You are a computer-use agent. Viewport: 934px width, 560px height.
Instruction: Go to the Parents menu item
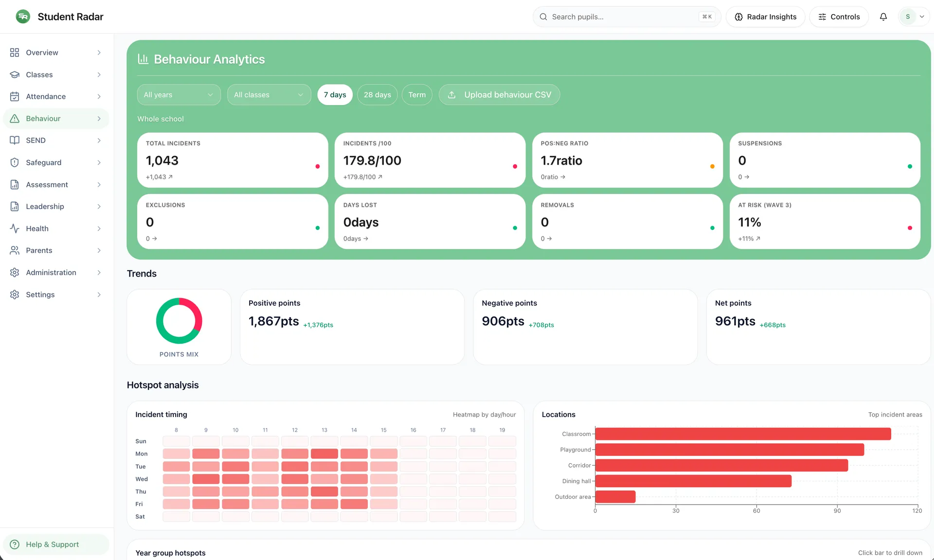pos(56,250)
